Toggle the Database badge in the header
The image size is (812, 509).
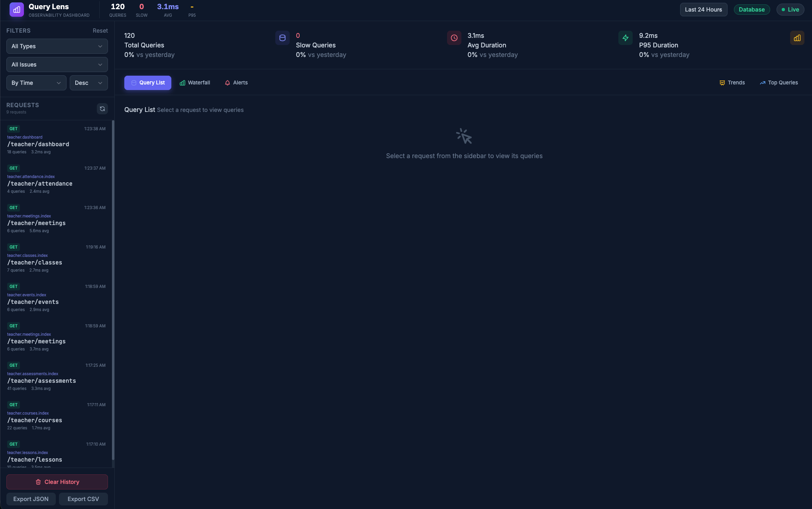point(752,9)
